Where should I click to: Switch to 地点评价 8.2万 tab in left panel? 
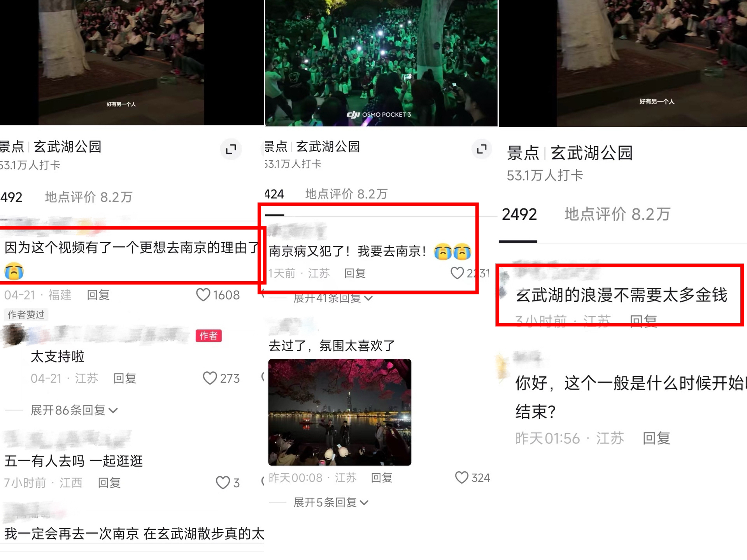[89, 197]
